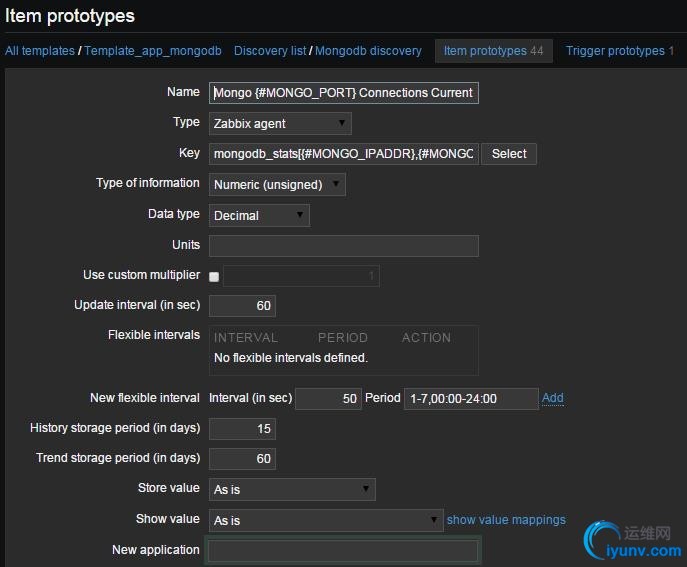Click the Item prototypes page heading

coord(70,16)
